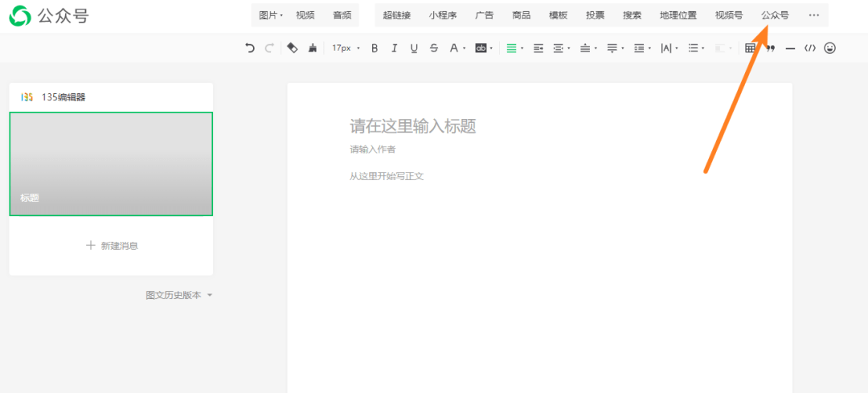The width and height of the screenshot is (868, 393).
Task: Click the author field 请输入作者
Action: pos(373,149)
